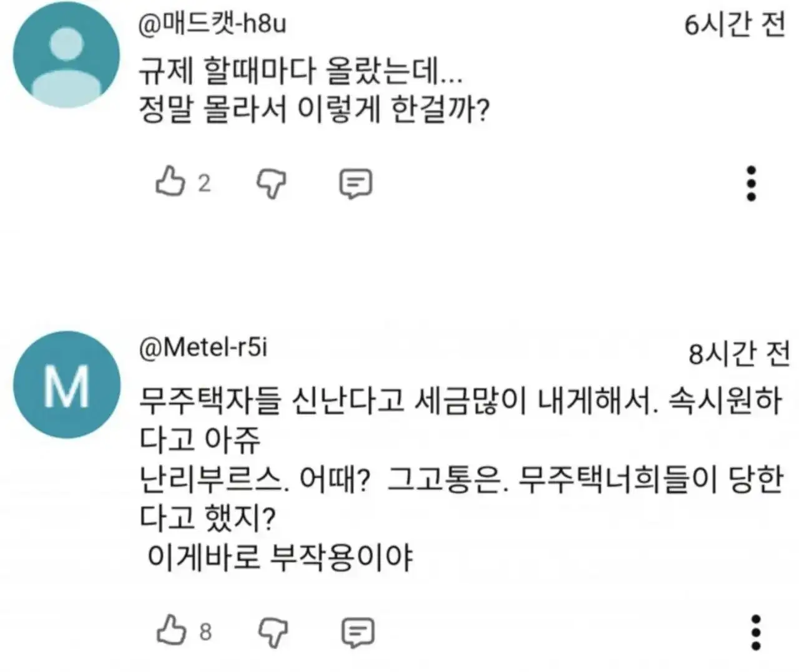Viewport: 799px width, 672px height.
Task: Click like count 8 on second comment
Action: (x=206, y=632)
